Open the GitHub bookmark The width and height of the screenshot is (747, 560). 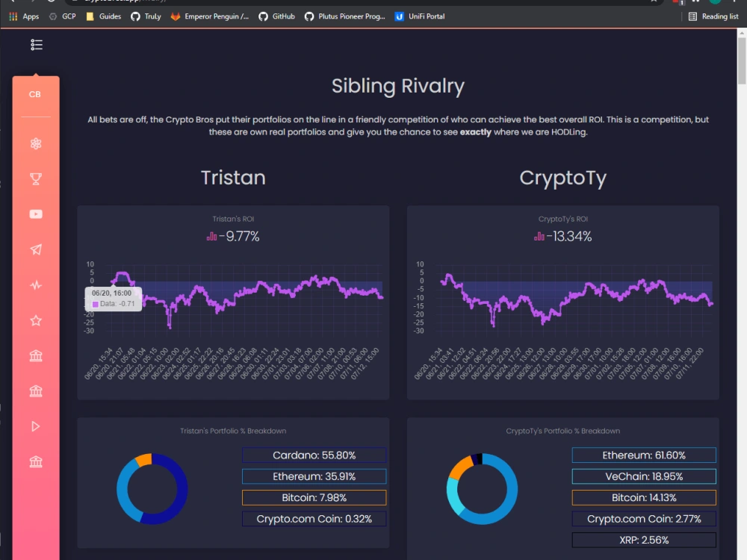[277, 16]
